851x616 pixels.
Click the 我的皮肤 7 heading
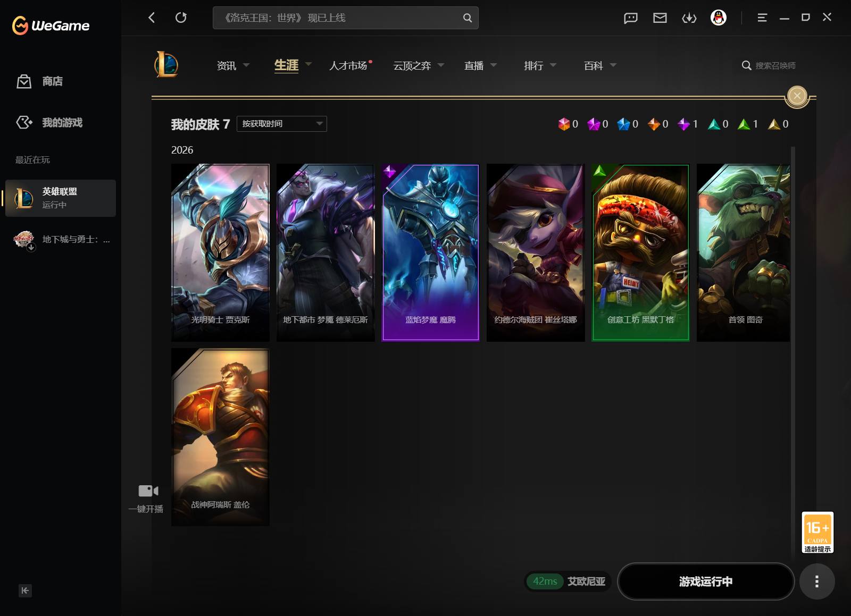(201, 124)
